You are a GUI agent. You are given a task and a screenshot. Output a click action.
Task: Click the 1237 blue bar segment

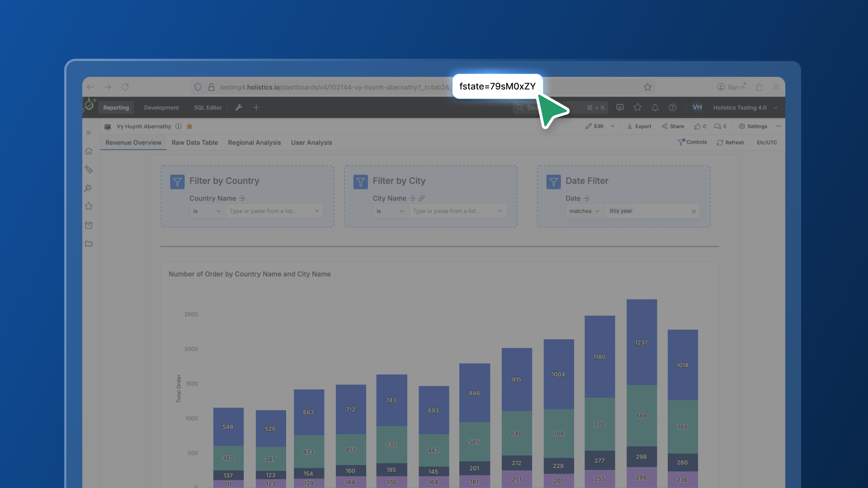[641, 343]
